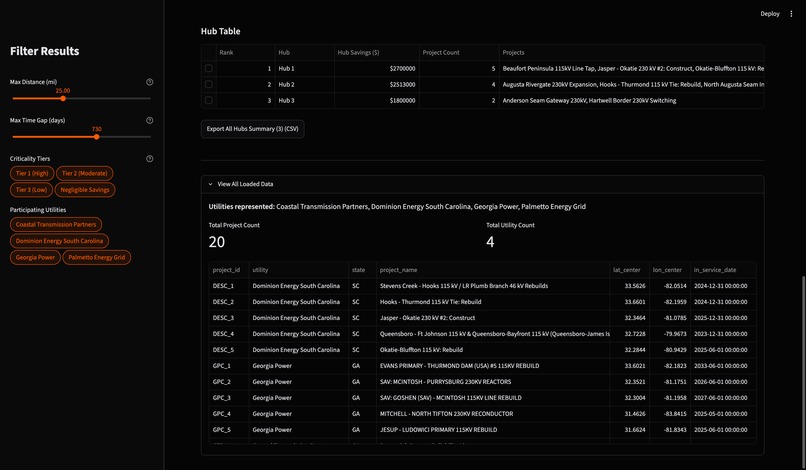Select 'Okatie-Bluffton 115 kV: Rebuild' cell
Image resolution: width=806 pixels, height=470 pixels.
tap(493, 350)
